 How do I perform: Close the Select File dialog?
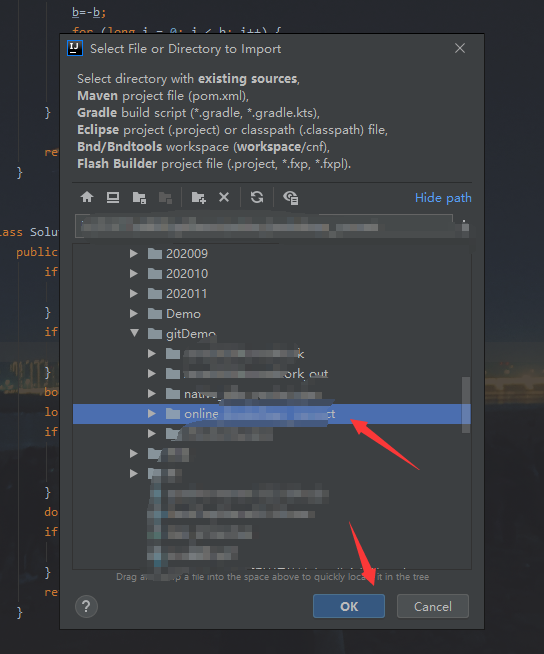coord(460,48)
